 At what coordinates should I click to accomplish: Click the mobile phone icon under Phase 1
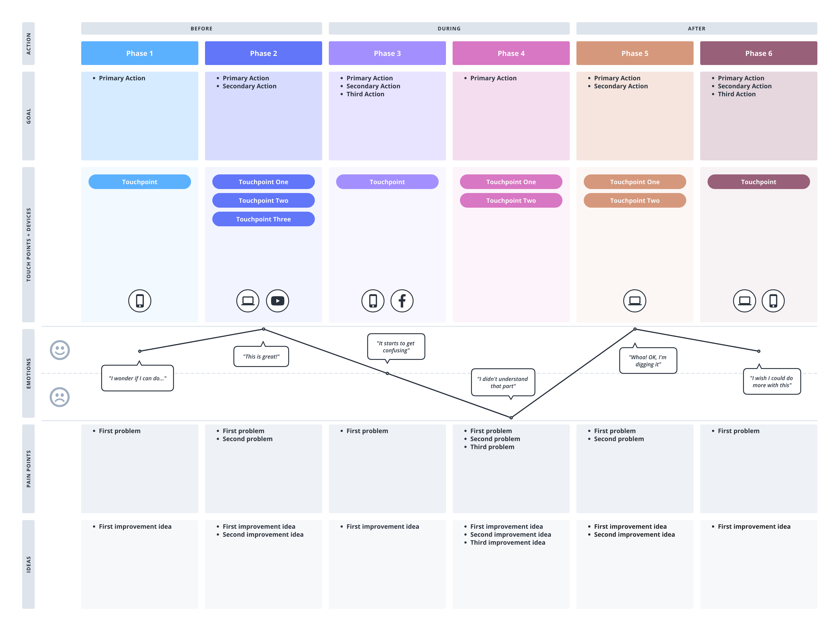(140, 301)
